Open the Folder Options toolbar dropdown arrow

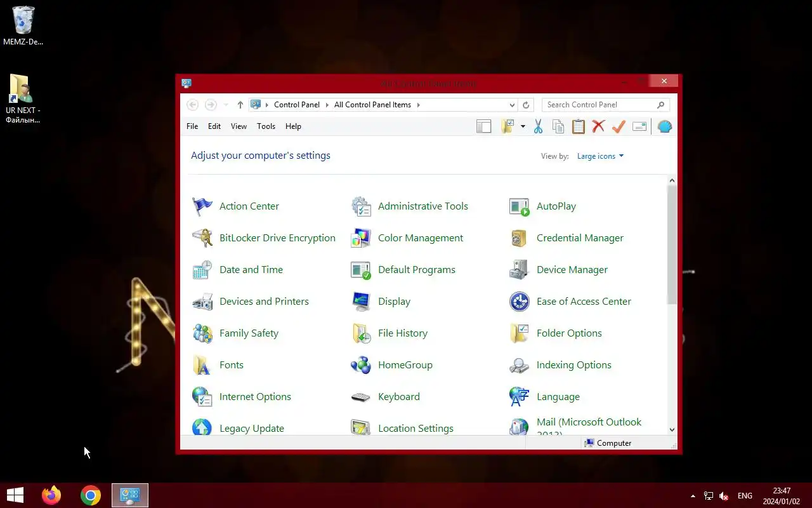pos(523,126)
